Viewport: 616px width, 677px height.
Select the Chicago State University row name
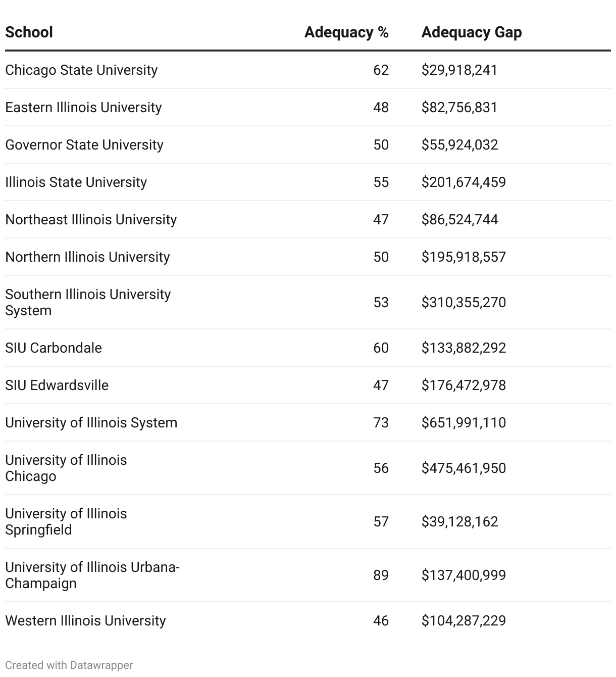[81, 70]
